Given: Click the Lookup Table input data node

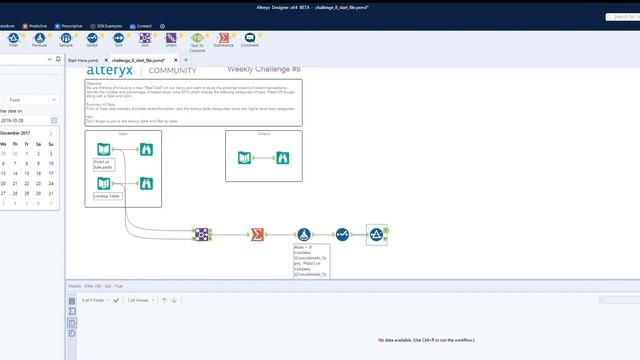Looking at the screenshot, I should point(104,183).
